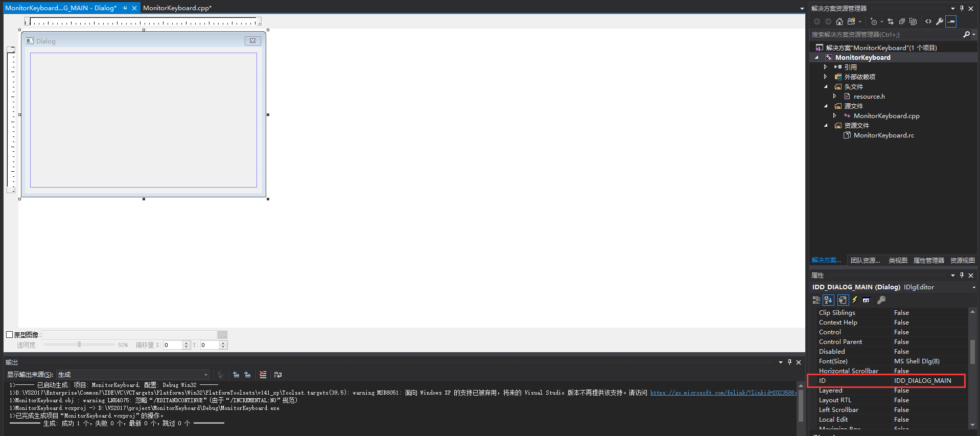Image resolution: width=980 pixels, height=436 pixels.
Task: Open properties via the wrench icon
Action: coord(940,21)
